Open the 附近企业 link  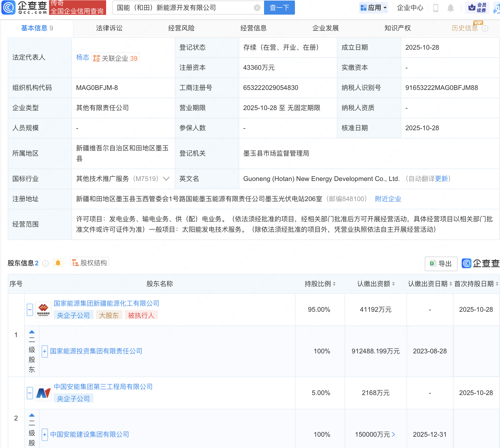pos(388,199)
